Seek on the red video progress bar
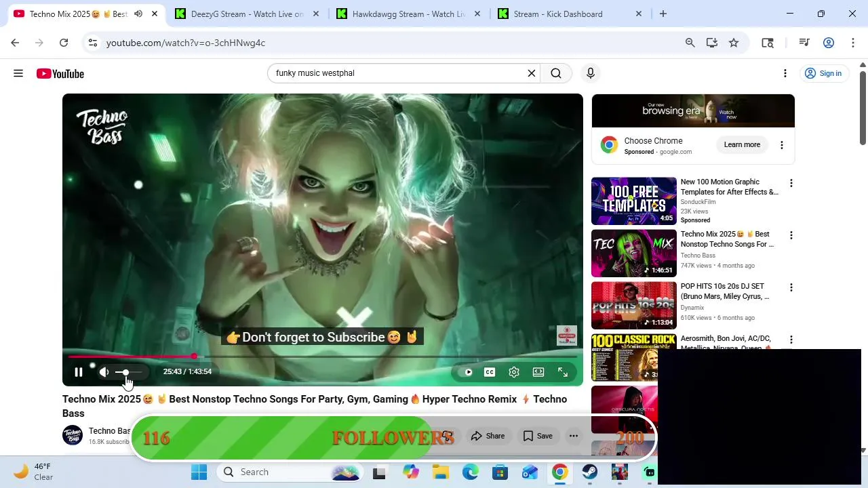This screenshot has height=488, width=868. 323,357
